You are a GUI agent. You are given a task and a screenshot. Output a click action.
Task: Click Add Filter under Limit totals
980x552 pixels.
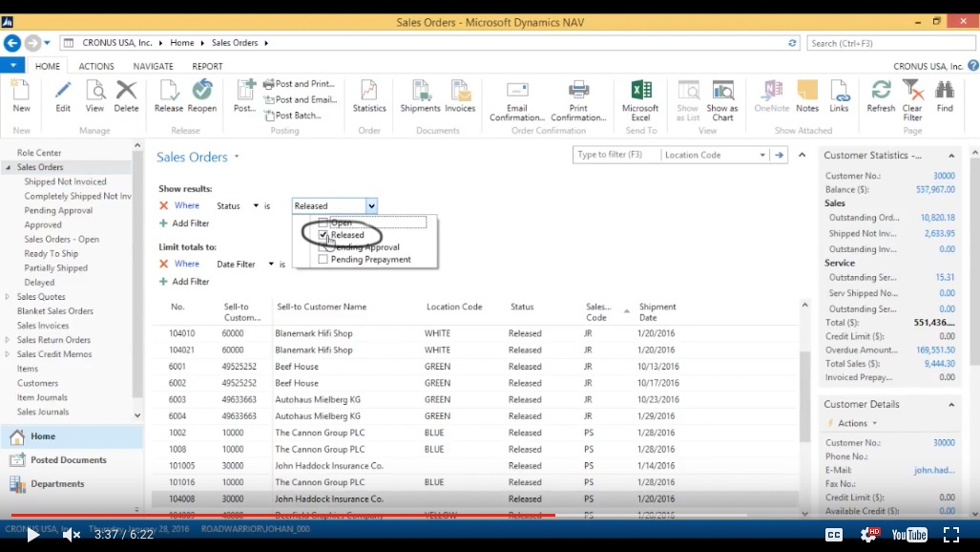coord(184,282)
